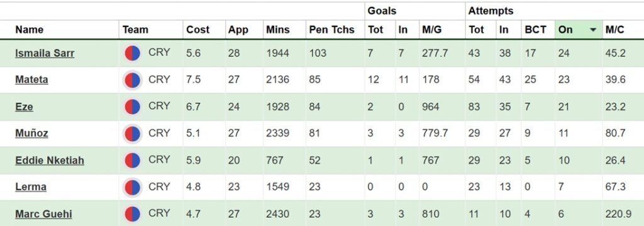
Task: Open the Lerma player link
Action: [x=31, y=187]
